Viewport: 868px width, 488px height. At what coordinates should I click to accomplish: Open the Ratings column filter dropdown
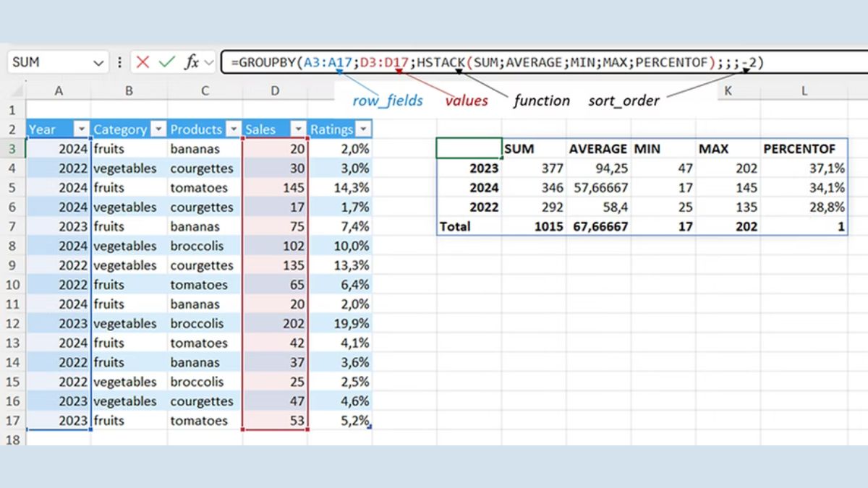pos(363,129)
